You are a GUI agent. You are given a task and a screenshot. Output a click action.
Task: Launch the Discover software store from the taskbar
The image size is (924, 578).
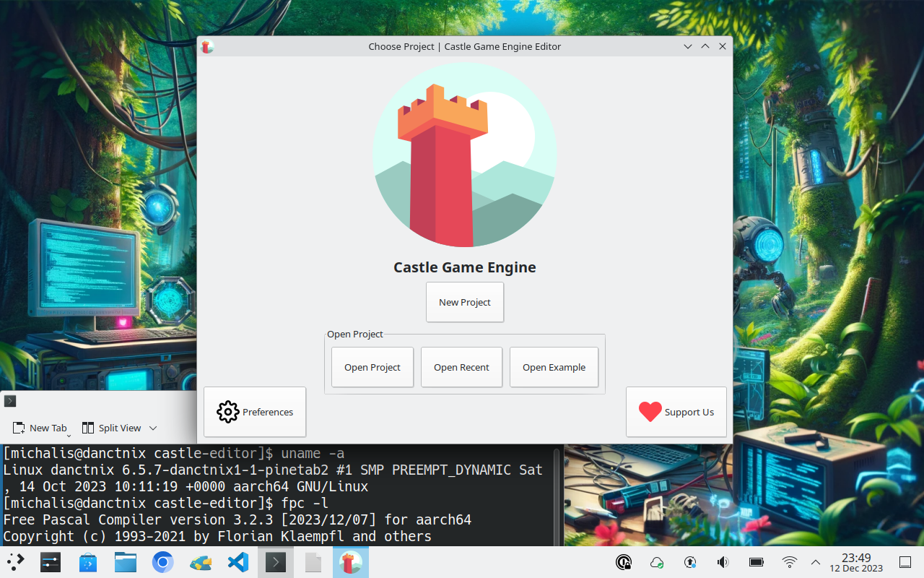tap(88, 562)
